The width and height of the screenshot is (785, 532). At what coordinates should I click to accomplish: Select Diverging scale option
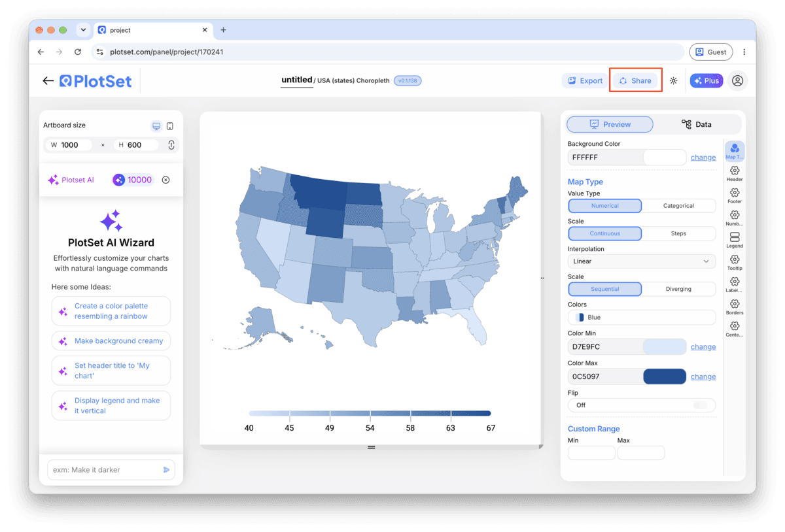coord(678,289)
